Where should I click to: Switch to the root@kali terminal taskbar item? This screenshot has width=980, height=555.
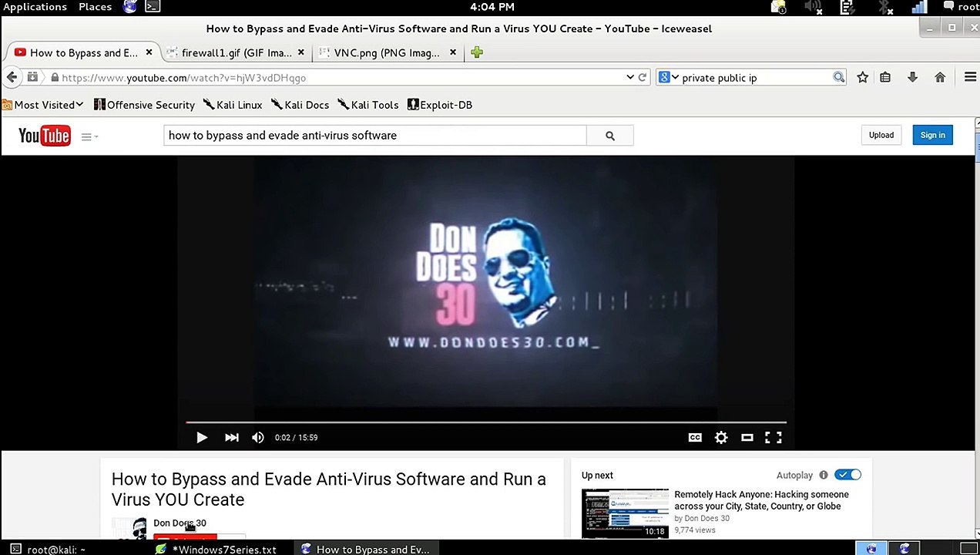click(49, 549)
